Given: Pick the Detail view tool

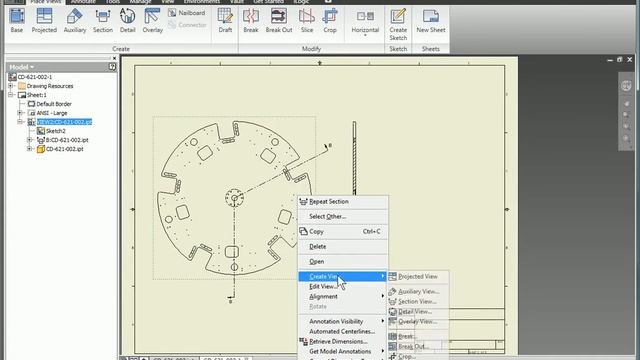Looking at the screenshot, I should [x=127, y=20].
